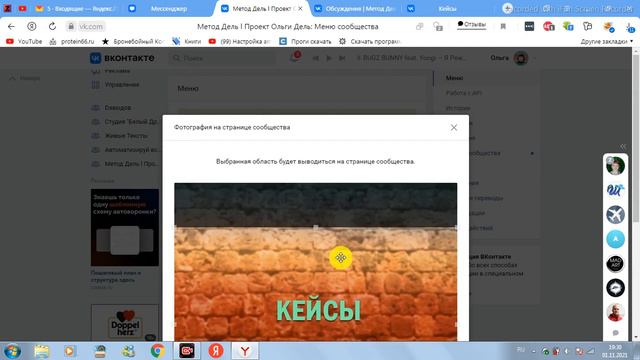Open the Скачать программы bookmark
This screenshot has height=360, width=640.
point(370,42)
